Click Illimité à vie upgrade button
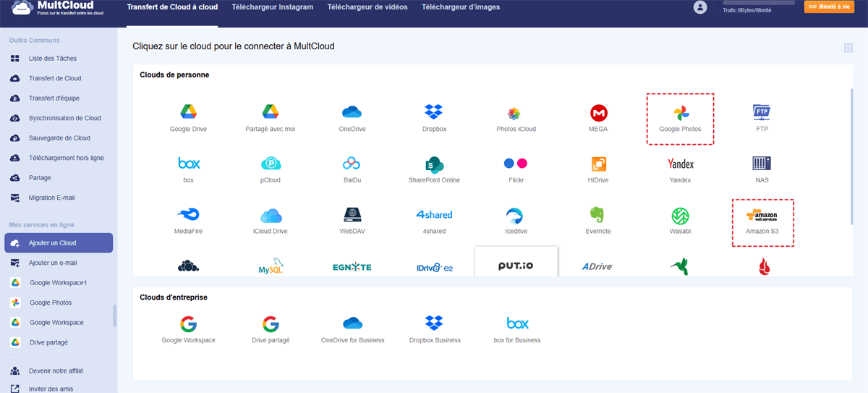Screen dimensions: 868x393 click(829, 7)
